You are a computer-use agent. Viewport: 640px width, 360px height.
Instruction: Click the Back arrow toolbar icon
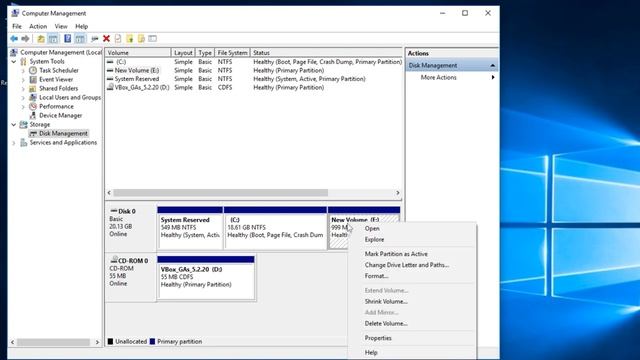pos(14,38)
